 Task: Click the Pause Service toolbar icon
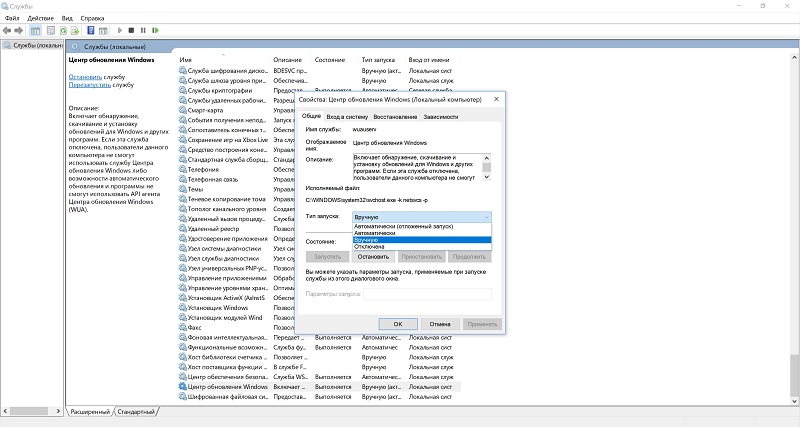(143, 31)
